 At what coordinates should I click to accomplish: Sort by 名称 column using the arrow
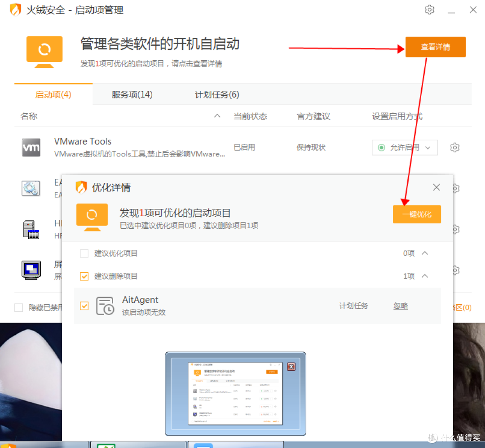[217, 116]
